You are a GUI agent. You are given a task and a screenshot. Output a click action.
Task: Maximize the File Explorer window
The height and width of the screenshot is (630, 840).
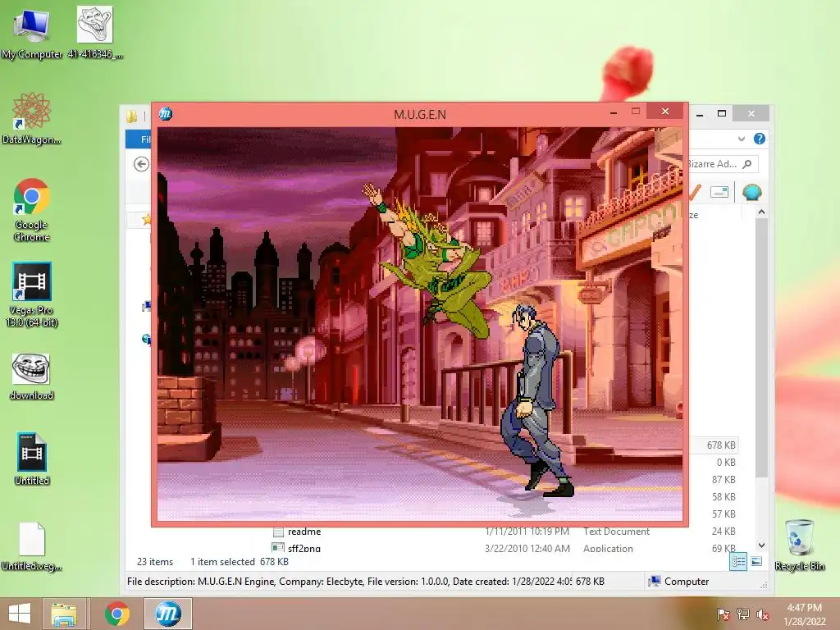tap(722, 113)
